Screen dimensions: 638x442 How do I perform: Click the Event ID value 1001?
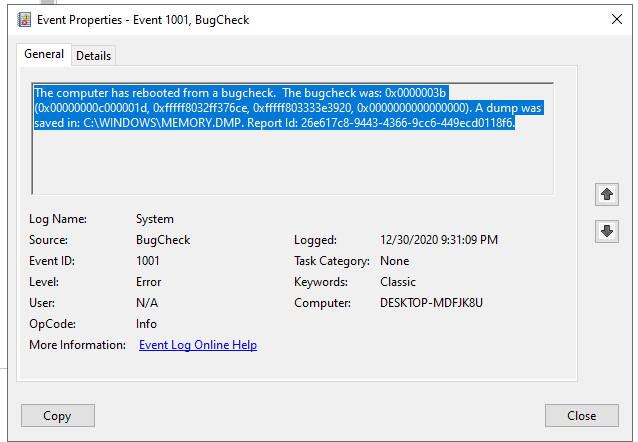(x=147, y=261)
